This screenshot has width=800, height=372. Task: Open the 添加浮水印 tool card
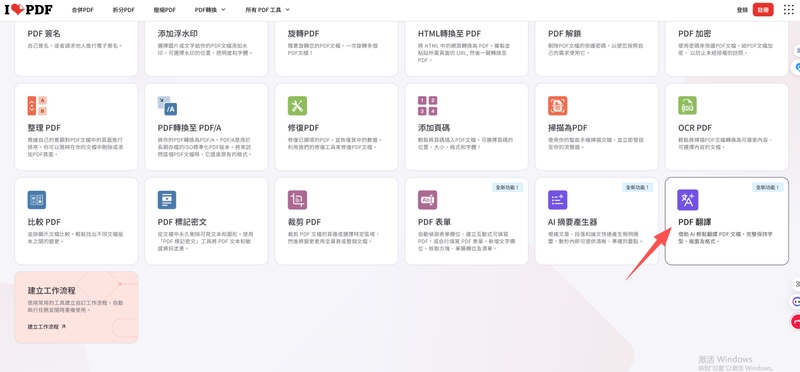(x=206, y=48)
